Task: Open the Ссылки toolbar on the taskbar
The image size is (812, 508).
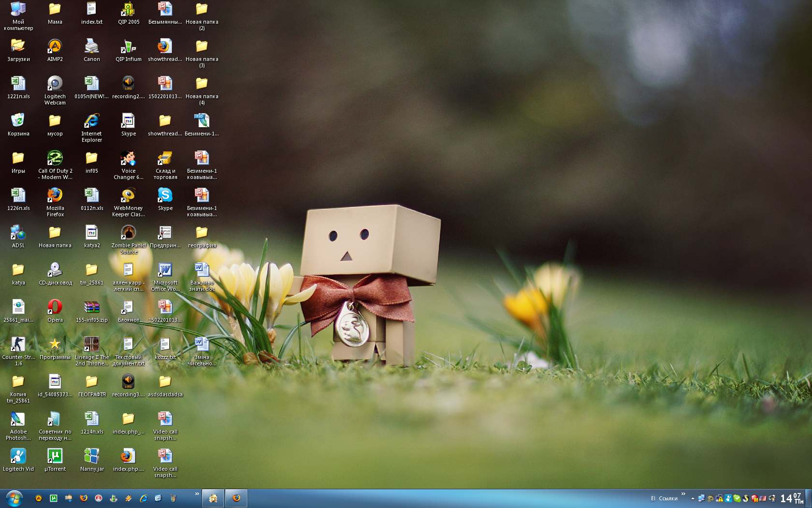Action: (667, 498)
